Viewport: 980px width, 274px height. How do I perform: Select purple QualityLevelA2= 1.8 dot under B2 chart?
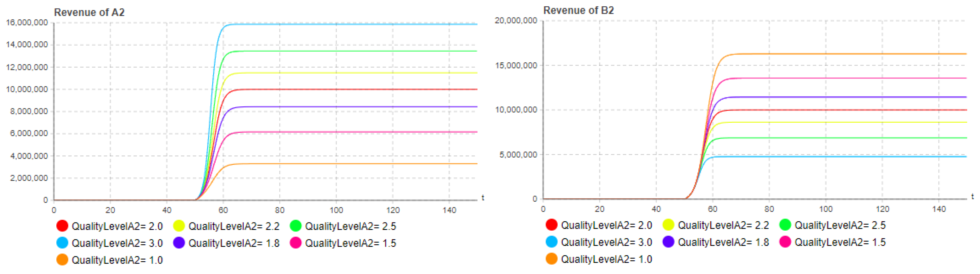(x=668, y=242)
